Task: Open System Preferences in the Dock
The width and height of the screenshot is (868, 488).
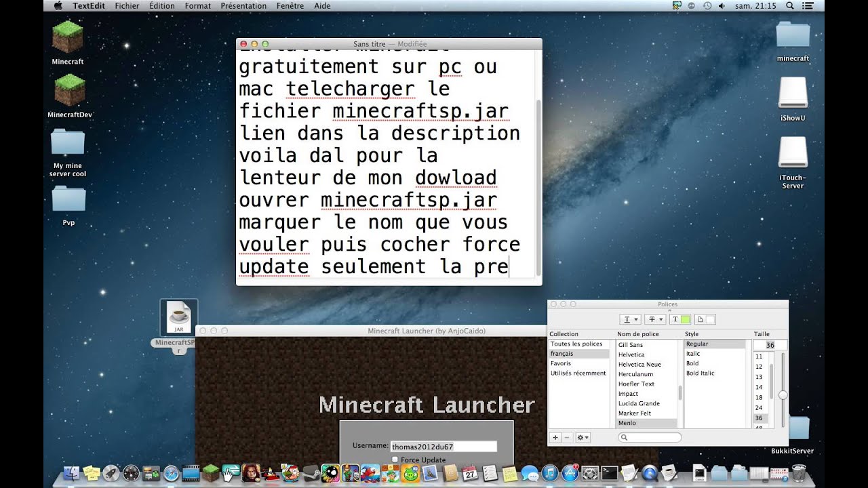Action: 590,473
